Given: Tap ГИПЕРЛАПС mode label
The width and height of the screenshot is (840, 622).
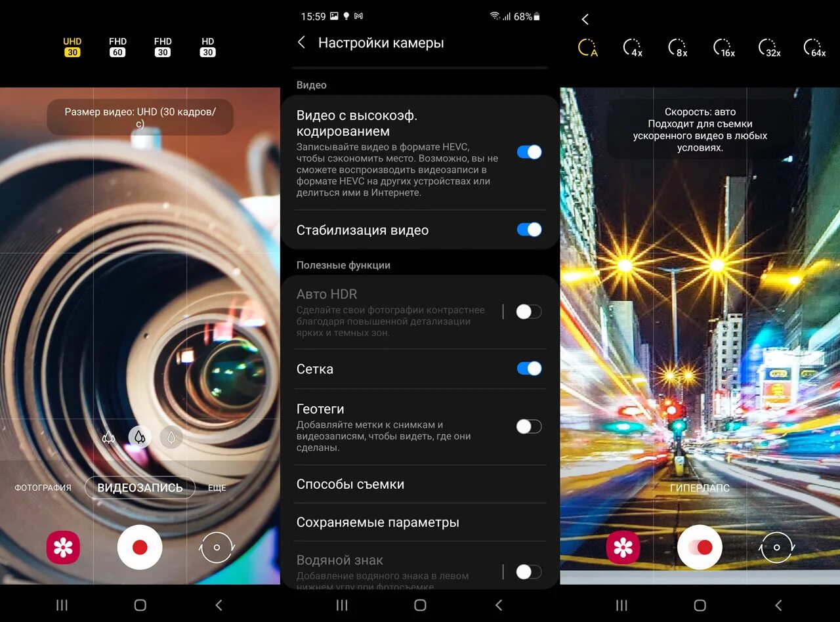Looking at the screenshot, I should [x=700, y=488].
